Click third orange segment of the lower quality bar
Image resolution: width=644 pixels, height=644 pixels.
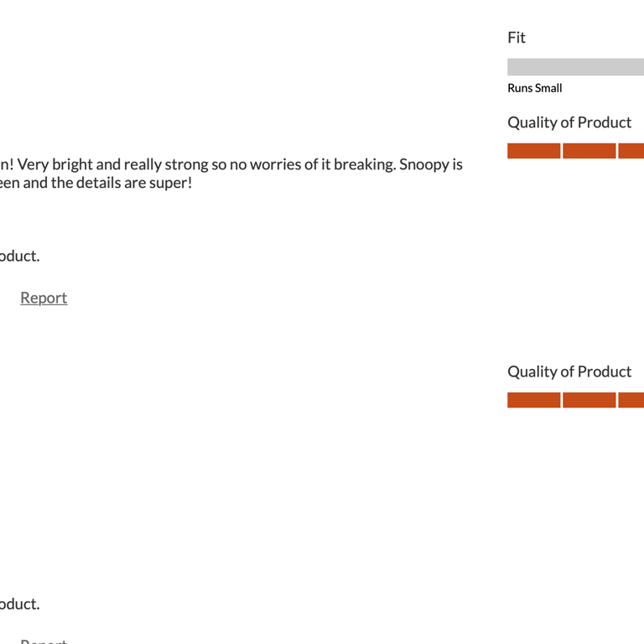(x=631, y=400)
